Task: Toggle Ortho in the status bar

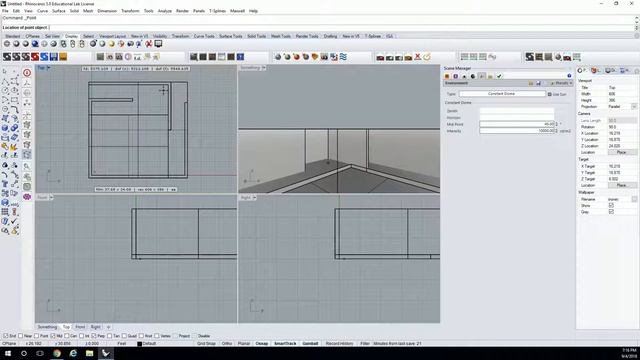Action: pyautogui.click(x=227, y=344)
